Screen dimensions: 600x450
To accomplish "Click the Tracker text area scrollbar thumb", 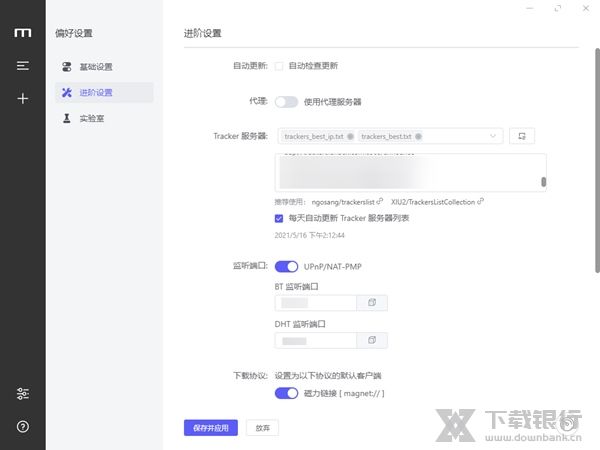I will pyautogui.click(x=543, y=182).
